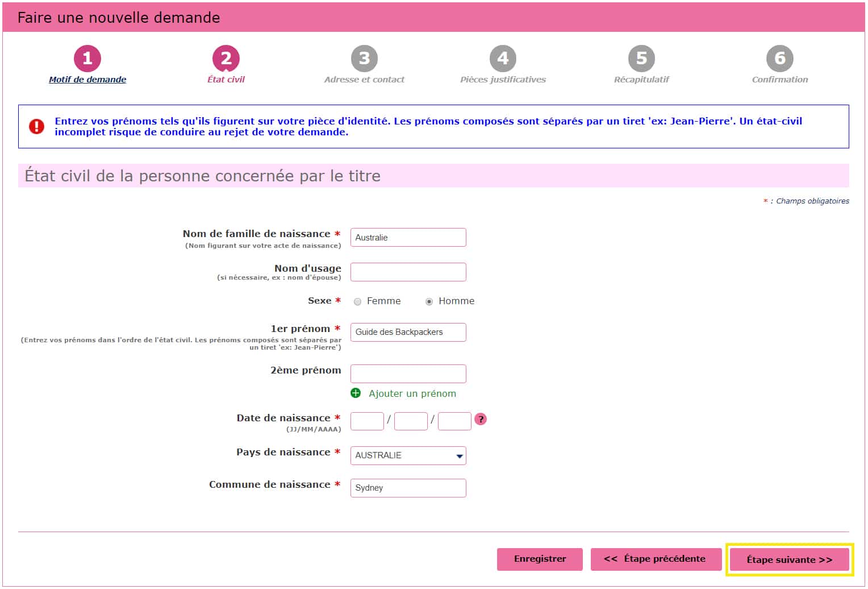The width and height of the screenshot is (868, 589).
Task: Click the Enregistrer button
Action: [x=540, y=559]
